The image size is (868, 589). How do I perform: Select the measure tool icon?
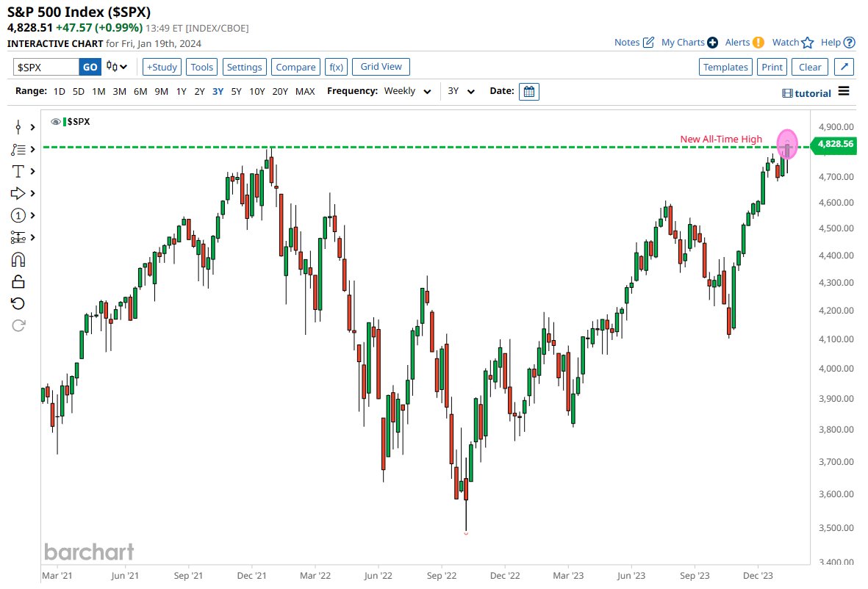18,237
